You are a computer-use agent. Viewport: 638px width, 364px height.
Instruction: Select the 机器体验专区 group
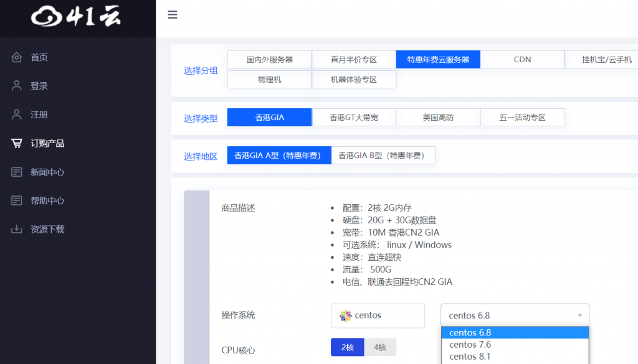pos(354,79)
